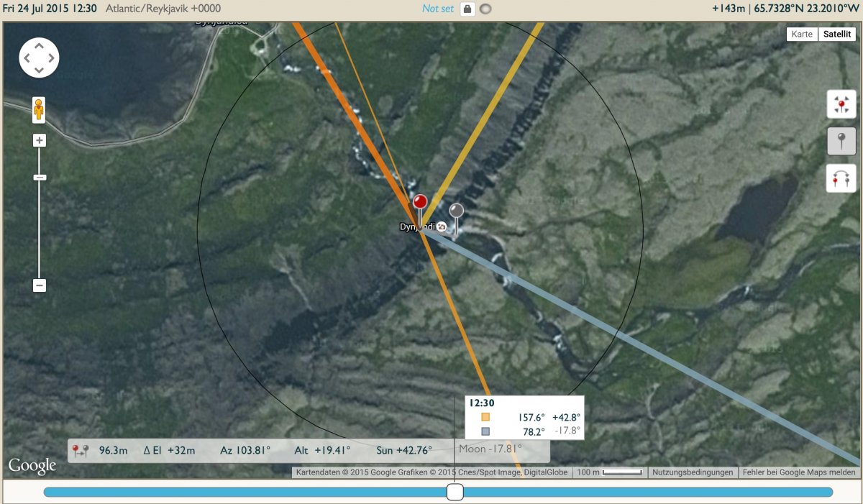This screenshot has width=863, height=504.
Task: Click the Google logo on map
Action: (32, 466)
